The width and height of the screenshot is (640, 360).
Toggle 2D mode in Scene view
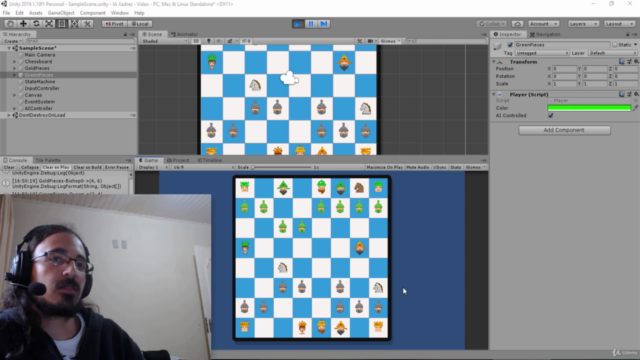(196, 41)
